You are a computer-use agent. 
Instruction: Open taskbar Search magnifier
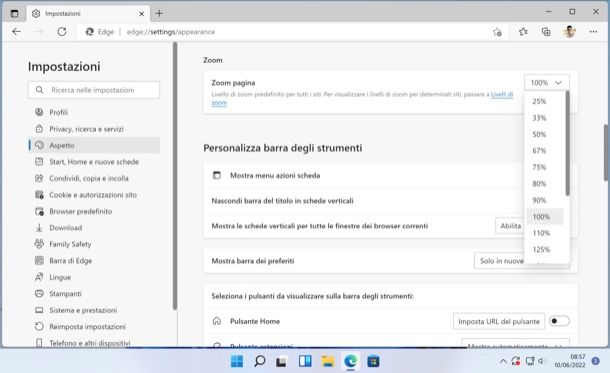tap(259, 361)
